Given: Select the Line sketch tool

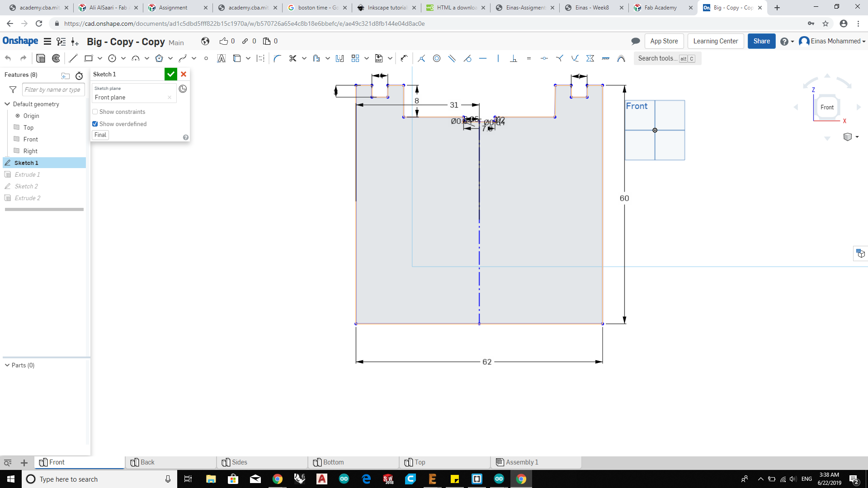Looking at the screenshot, I should pos(73,58).
